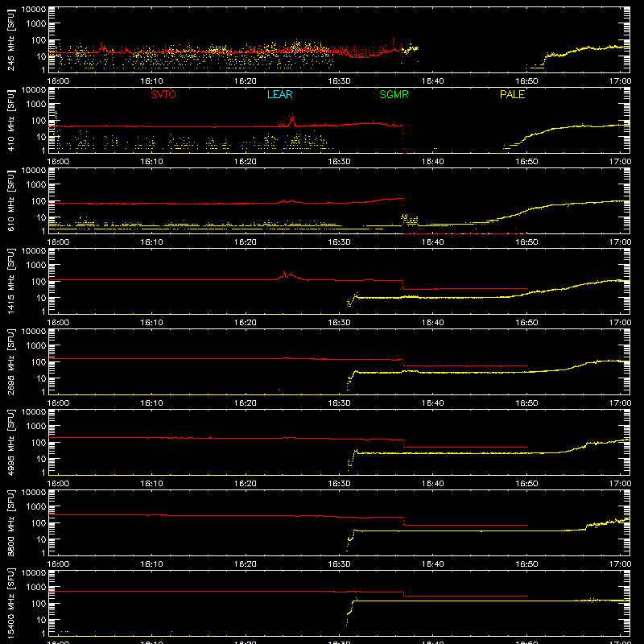Click the 1000 tick label on 410 MHz axis
644x644 pixels.
pyautogui.click(x=36, y=105)
